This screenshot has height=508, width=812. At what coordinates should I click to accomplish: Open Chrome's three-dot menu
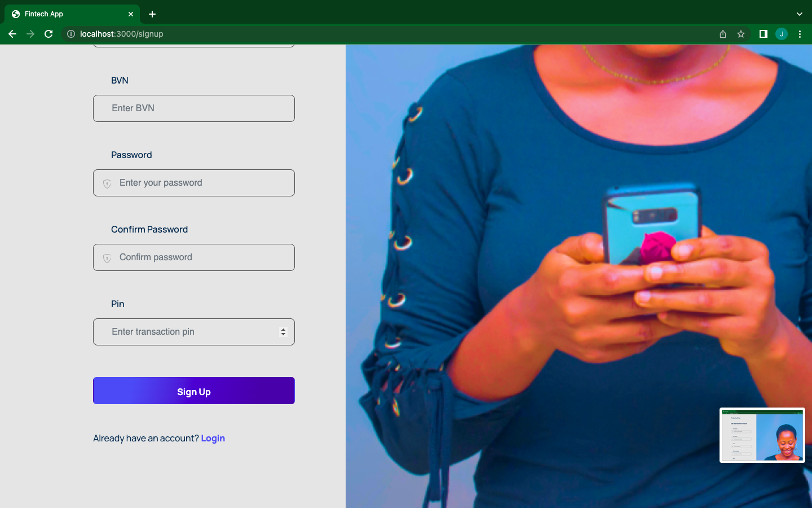pyautogui.click(x=800, y=34)
